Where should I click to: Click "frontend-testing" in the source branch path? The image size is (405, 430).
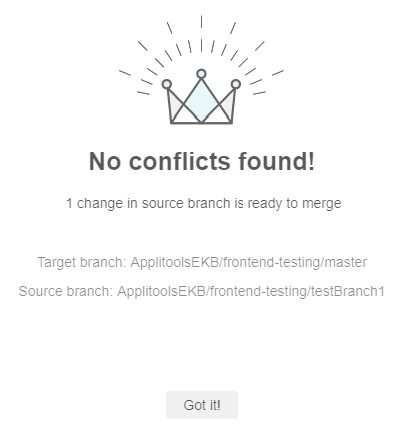[258, 291]
